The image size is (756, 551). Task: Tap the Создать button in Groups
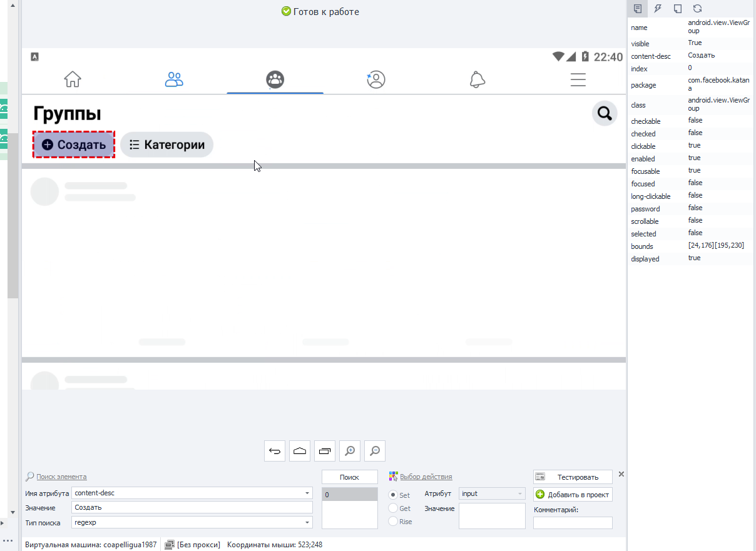(74, 144)
